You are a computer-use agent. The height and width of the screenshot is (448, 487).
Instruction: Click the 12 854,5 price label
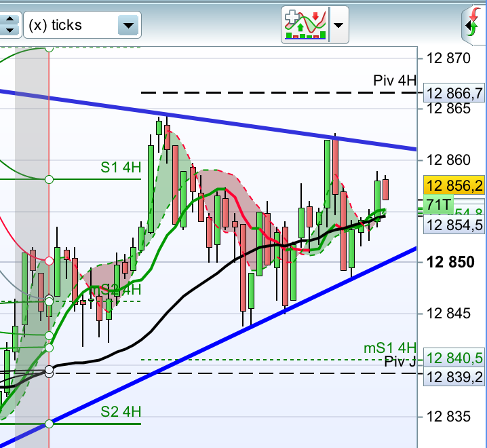(x=454, y=225)
